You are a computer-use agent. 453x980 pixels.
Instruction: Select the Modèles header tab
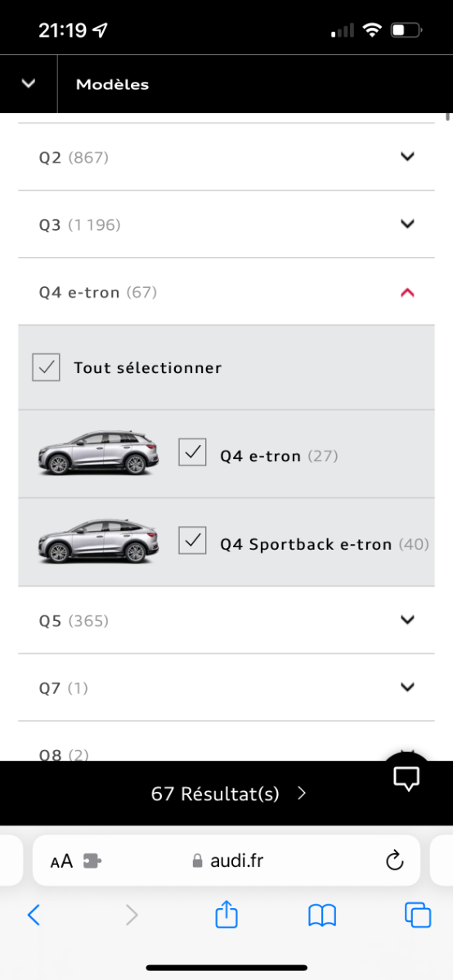tap(113, 84)
